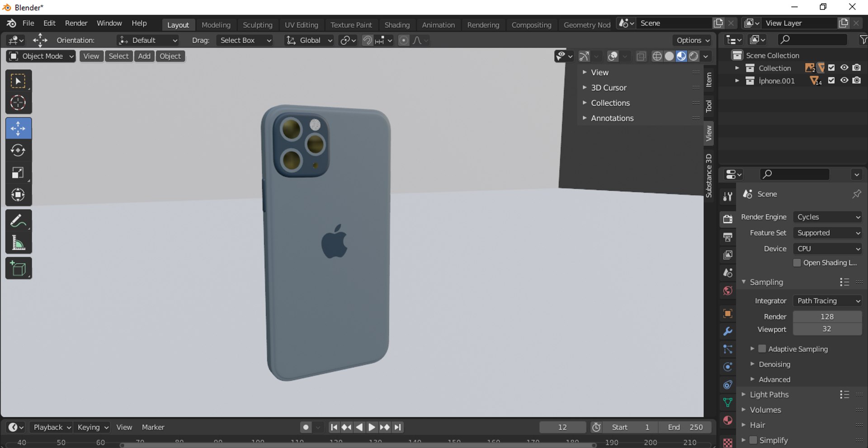Open Render properties tab icon

point(727,219)
